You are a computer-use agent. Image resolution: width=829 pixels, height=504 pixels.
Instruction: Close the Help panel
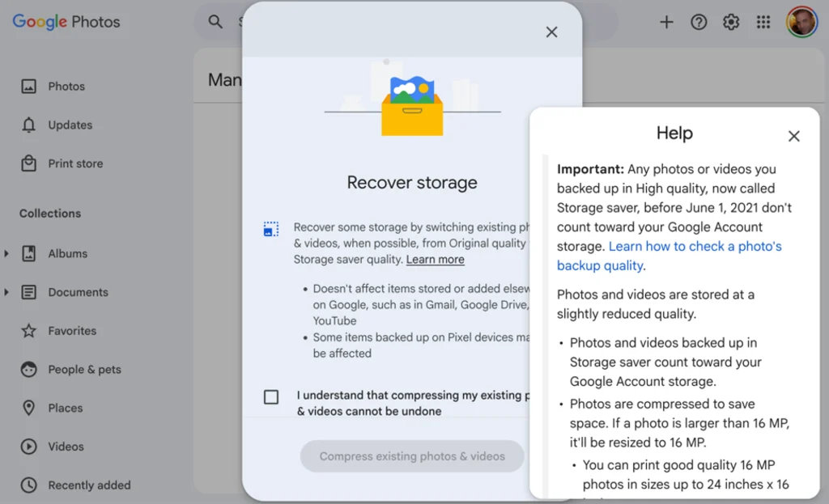click(x=793, y=136)
